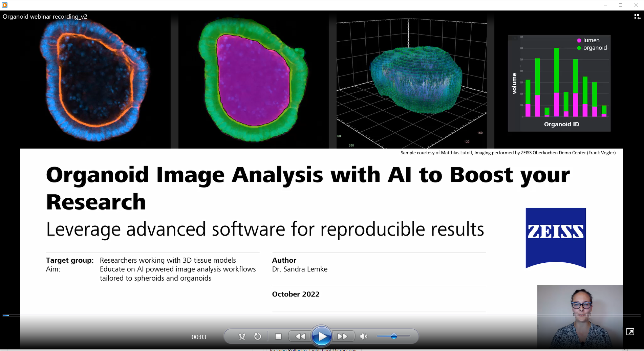
Task: Open the "Lightsheet Microscopy" link
Action: pyautogui.click(x=332, y=350)
